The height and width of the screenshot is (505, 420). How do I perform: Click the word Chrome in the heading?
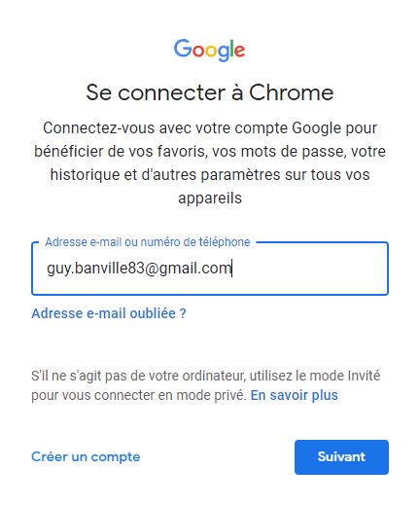(292, 92)
